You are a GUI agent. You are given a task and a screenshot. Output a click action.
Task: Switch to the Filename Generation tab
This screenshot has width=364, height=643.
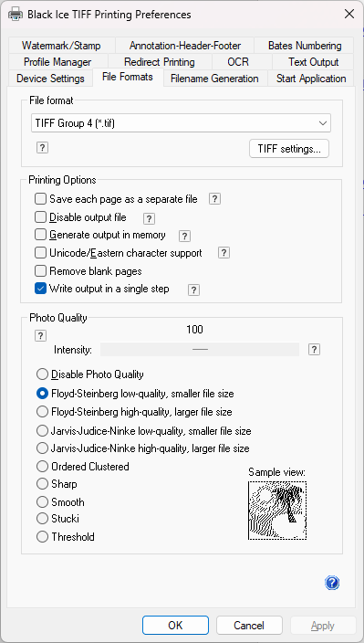[x=214, y=79]
